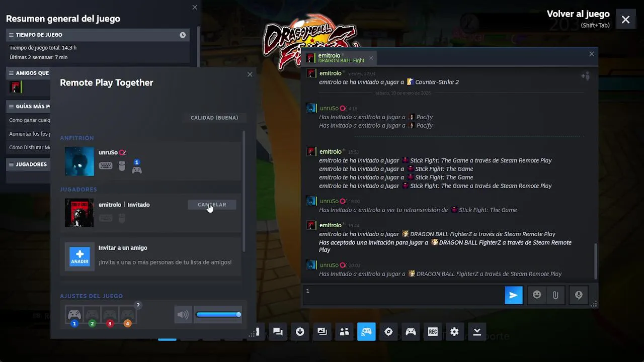The width and height of the screenshot is (644, 362).
Task: Open guide 'Cómo Disfrutar'
Action: [30, 147]
